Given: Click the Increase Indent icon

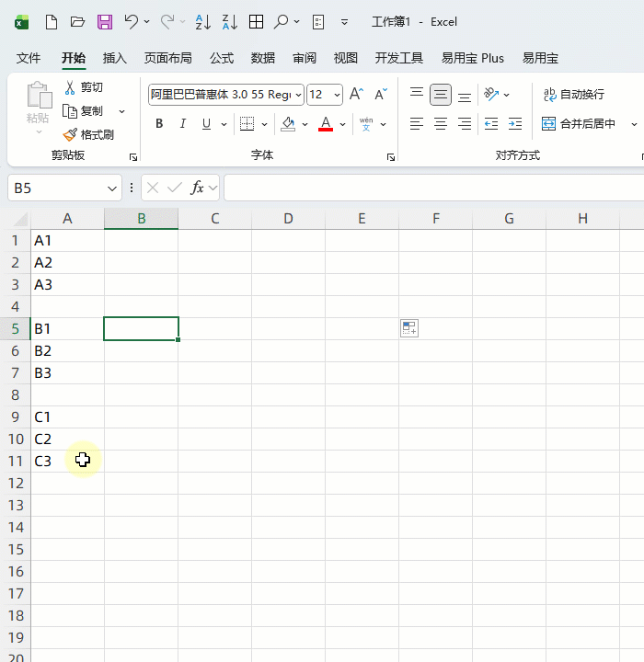Looking at the screenshot, I should [x=514, y=124].
